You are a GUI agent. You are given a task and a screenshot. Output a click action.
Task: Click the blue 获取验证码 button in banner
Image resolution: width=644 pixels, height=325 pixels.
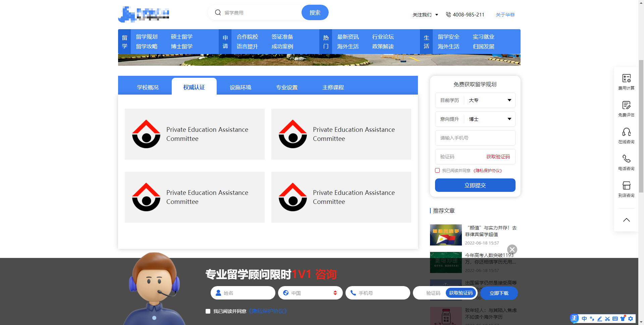461,293
